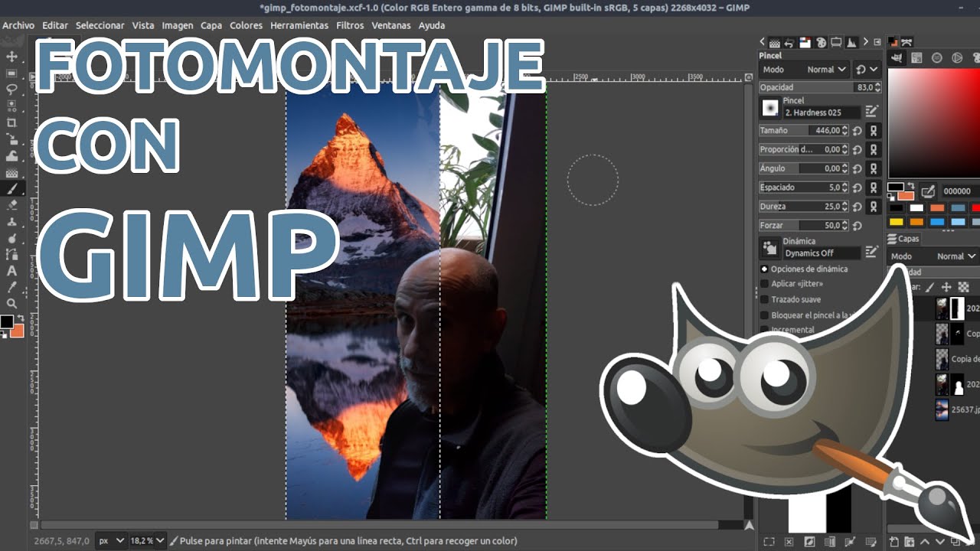Select the Rectangle Select tool

[11, 73]
